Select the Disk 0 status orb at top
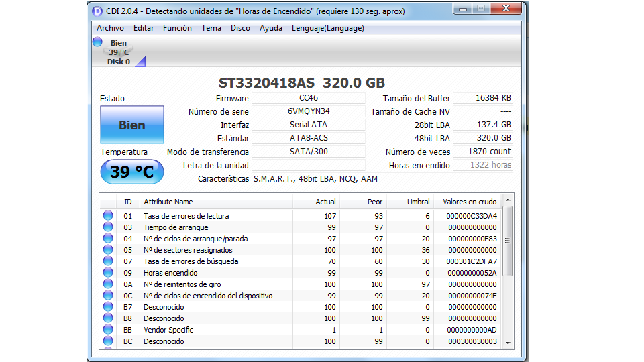Screen dimensions: 644x362 point(97,42)
